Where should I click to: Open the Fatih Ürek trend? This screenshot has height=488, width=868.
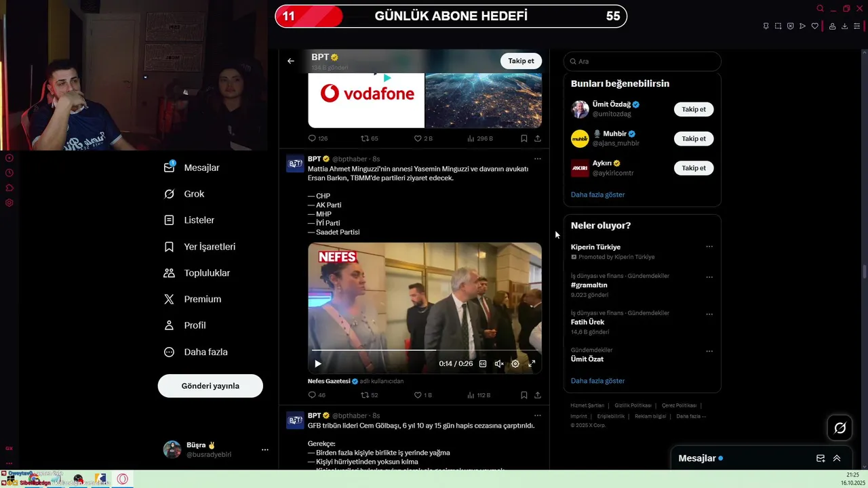click(587, 322)
